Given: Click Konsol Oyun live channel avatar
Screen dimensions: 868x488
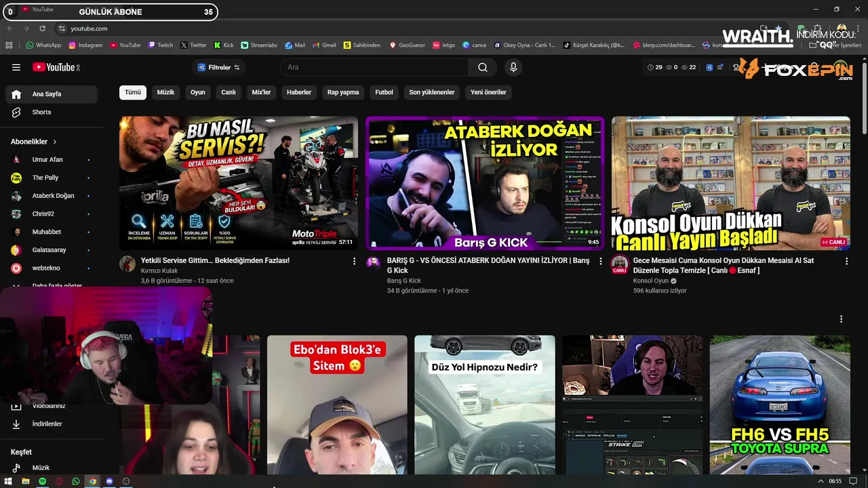Looking at the screenshot, I should [620, 264].
